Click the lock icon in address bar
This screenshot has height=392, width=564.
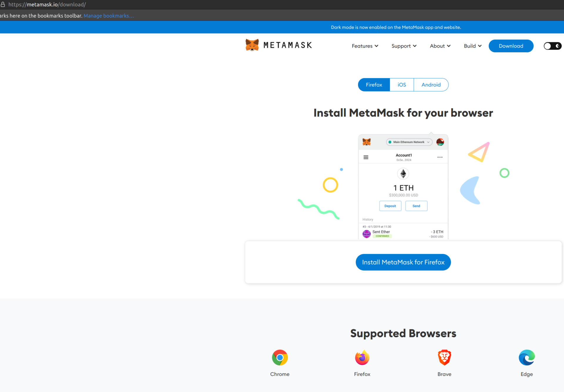(3, 4)
